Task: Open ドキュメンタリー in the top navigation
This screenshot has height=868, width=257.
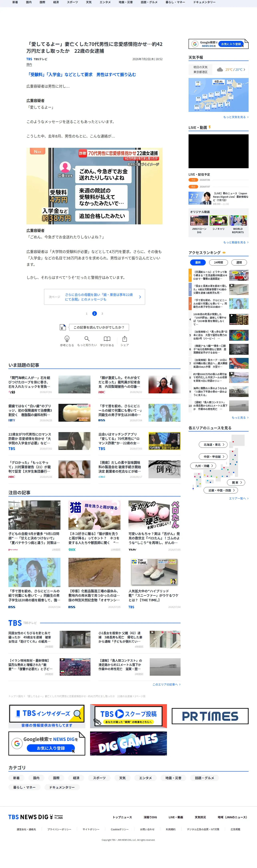Action: [204, 2]
